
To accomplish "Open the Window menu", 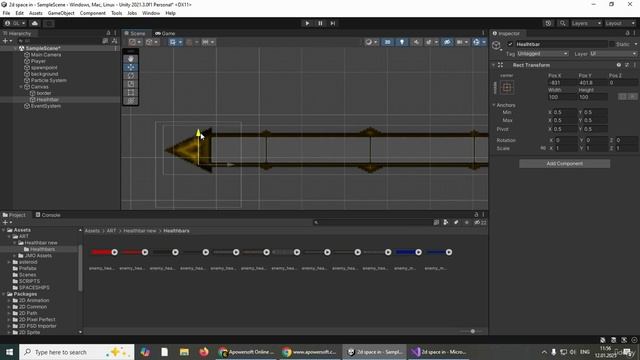I will (x=151, y=13).
